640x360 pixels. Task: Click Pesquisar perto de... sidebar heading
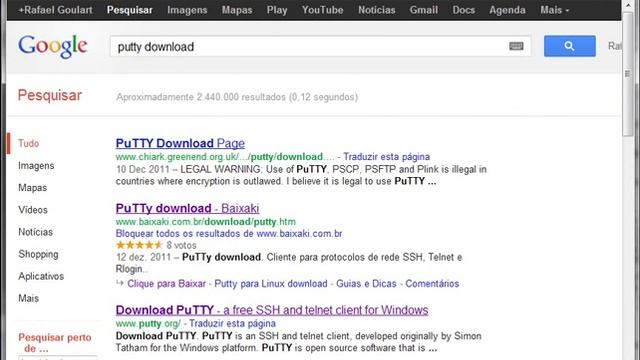[55, 343]
